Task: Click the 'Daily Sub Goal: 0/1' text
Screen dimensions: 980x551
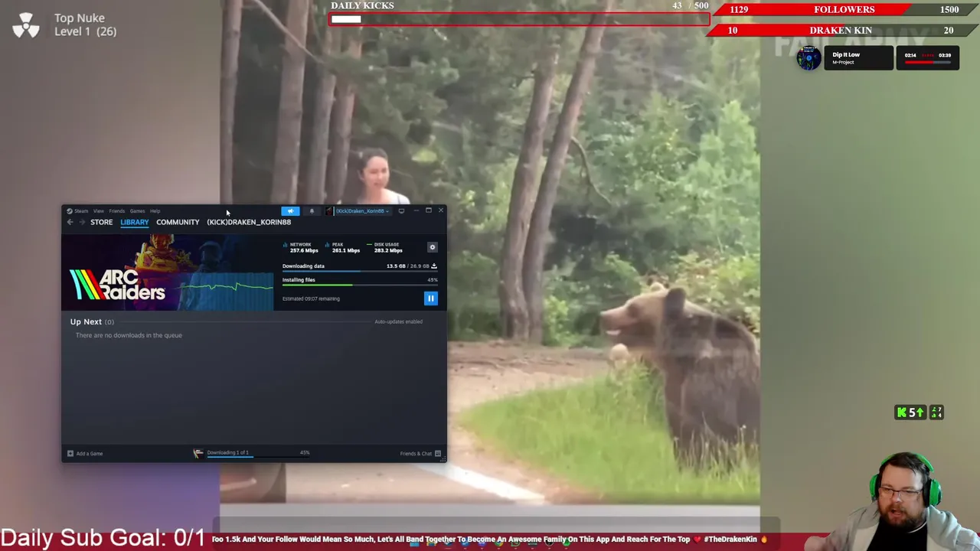Action: pyautogui.click(x=103, y=537)
